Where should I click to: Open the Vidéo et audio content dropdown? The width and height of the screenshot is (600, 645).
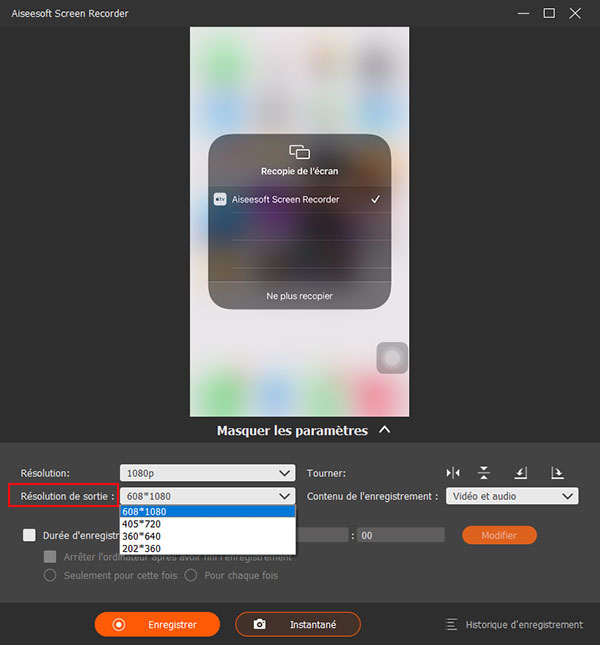click(511, 496)
